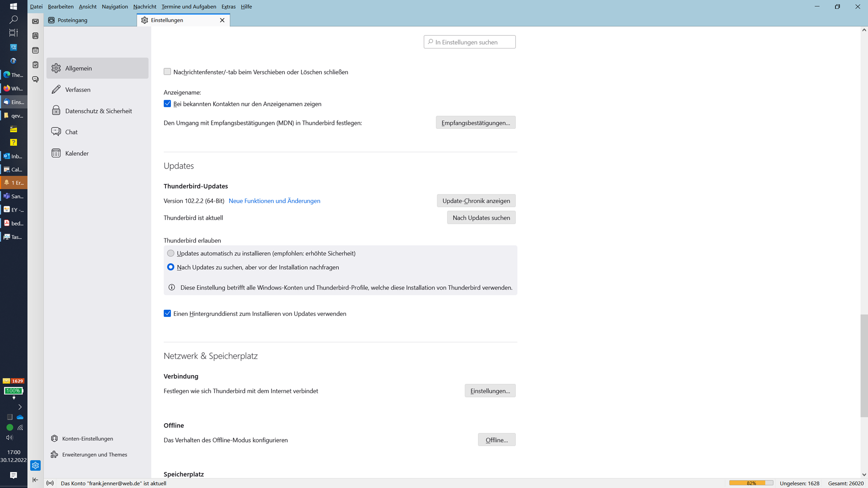Disable background service for installing updates

pyautogui.click(x=167, y=313)
